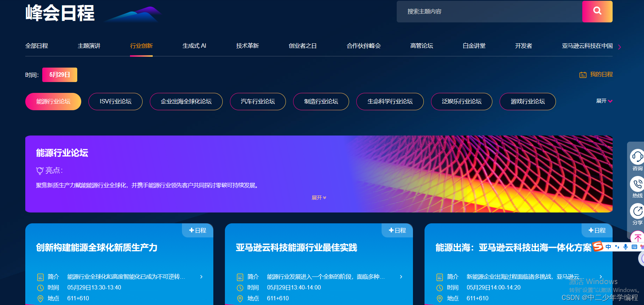Click 简介 icon on the 13:30-13:40 card
644x305 pixels.
click(40, 277)
